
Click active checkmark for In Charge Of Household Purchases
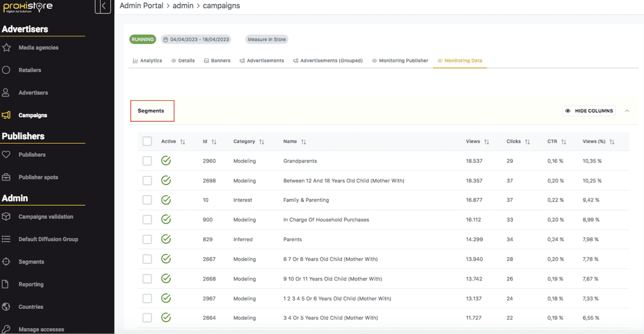pos(166,219)
